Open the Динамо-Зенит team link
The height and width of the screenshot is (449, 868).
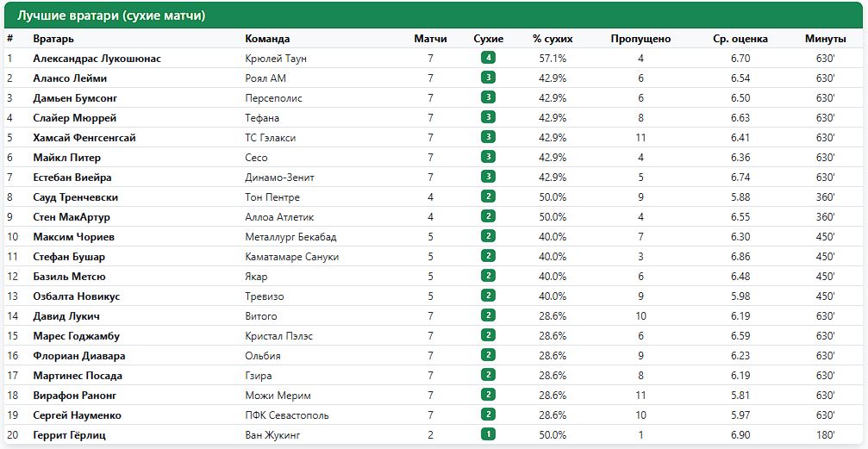tap(279, 178)
